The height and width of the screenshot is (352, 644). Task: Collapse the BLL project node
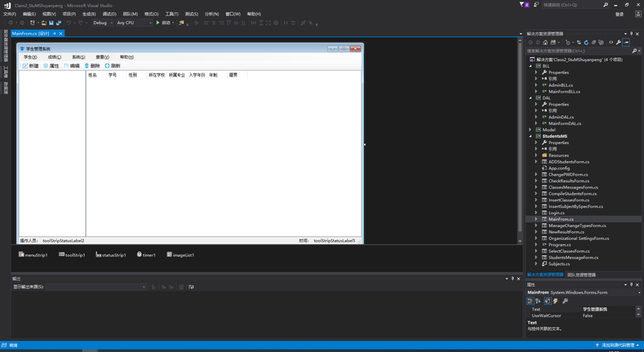(530, 66)
